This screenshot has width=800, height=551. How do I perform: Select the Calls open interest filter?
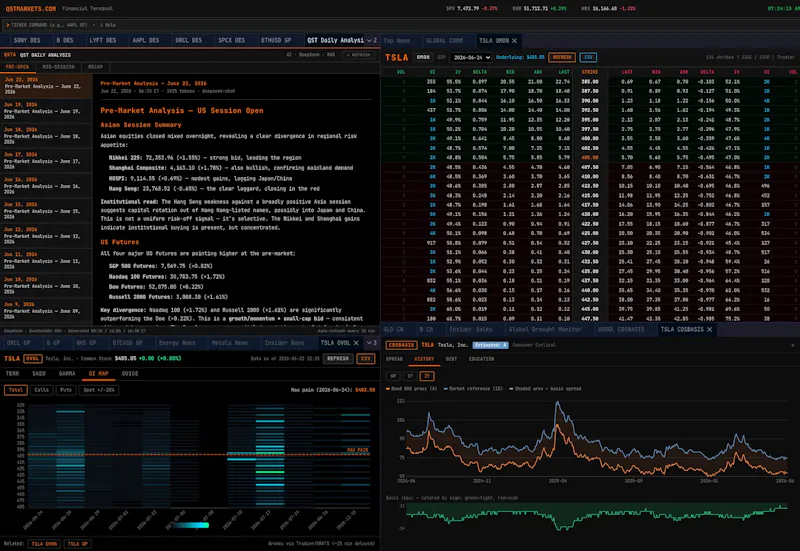pyautogui.click(x=41, y=390)
